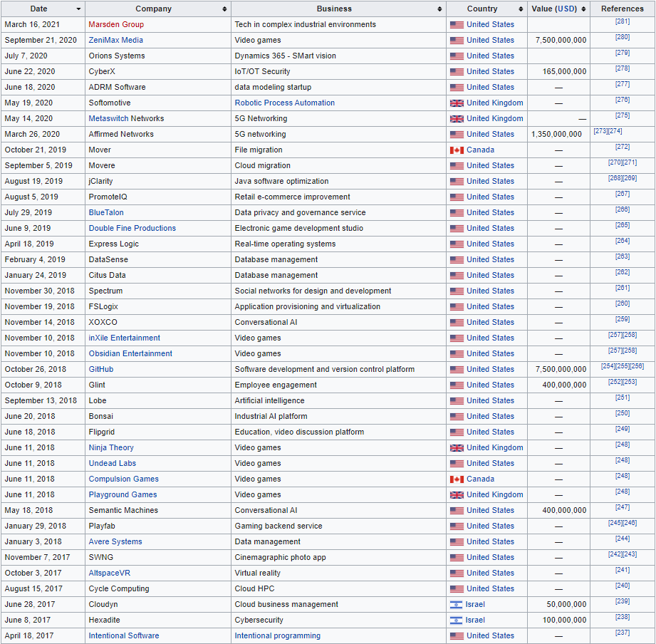This screenshot has height=644, width=656.
Task: Open the Intentional Software link
Action: (x=124, y=635)
